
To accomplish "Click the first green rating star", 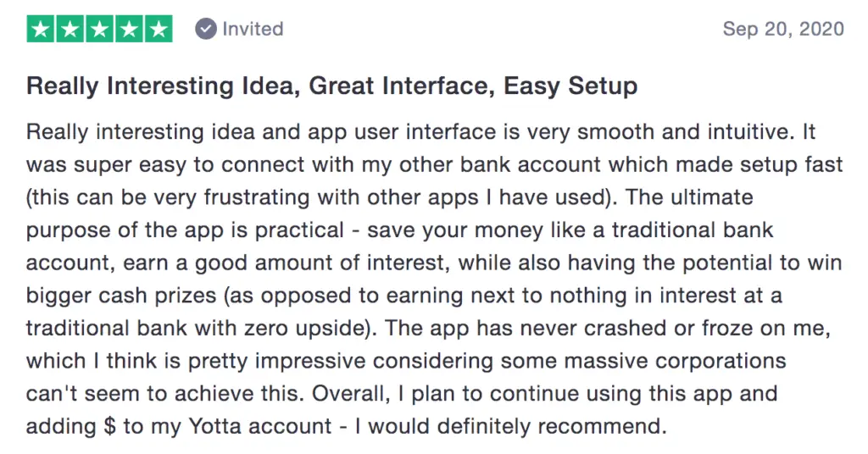I will [41, 29].
